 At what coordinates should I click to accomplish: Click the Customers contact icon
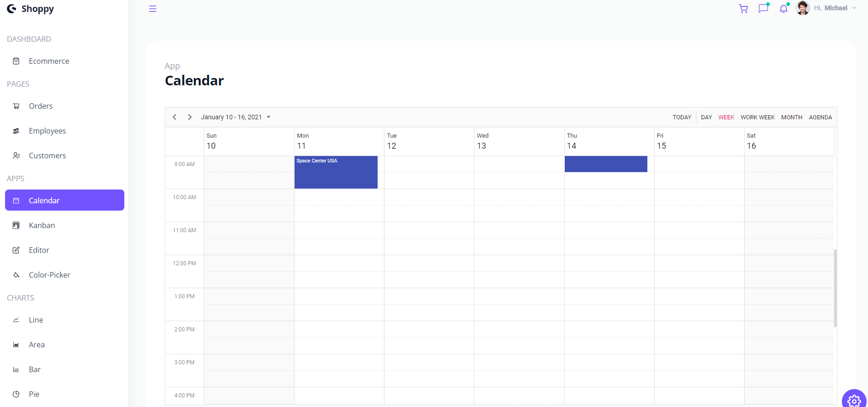point(16,156)
